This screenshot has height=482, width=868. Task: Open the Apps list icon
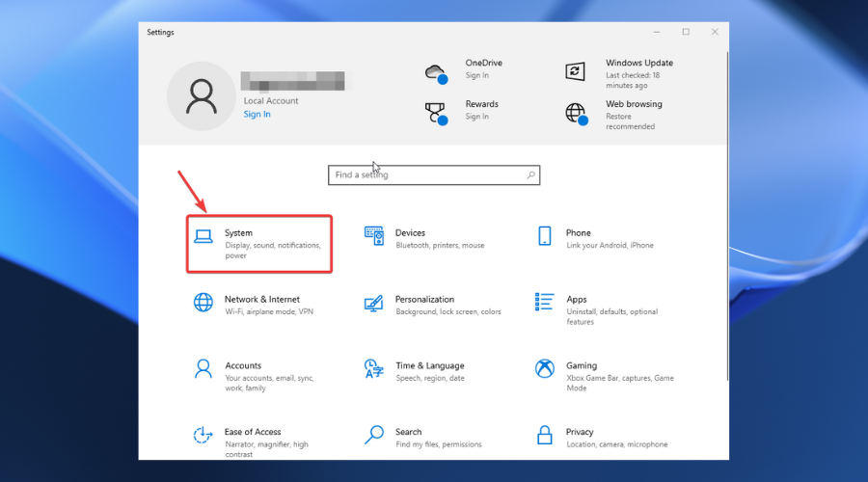click(544, 302)
